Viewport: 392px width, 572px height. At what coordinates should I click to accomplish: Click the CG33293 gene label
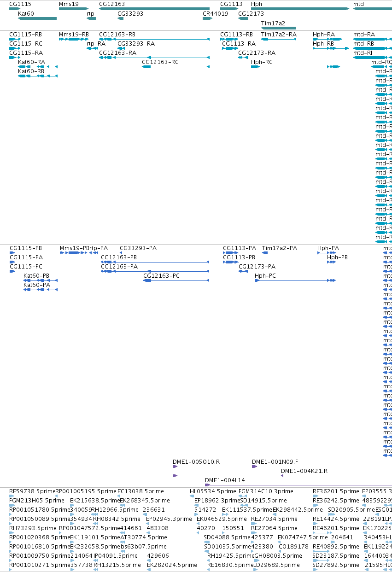(130, 14)
